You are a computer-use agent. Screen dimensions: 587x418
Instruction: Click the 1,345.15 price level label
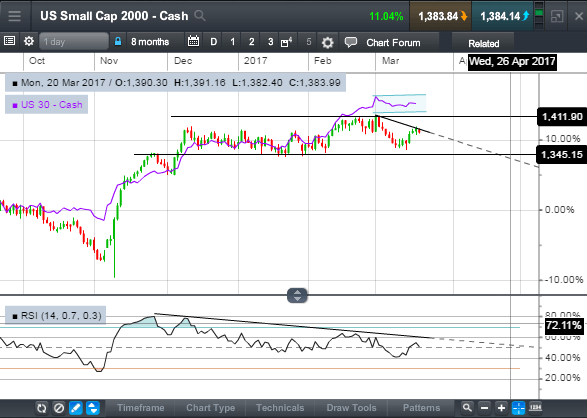click(562, 155)
